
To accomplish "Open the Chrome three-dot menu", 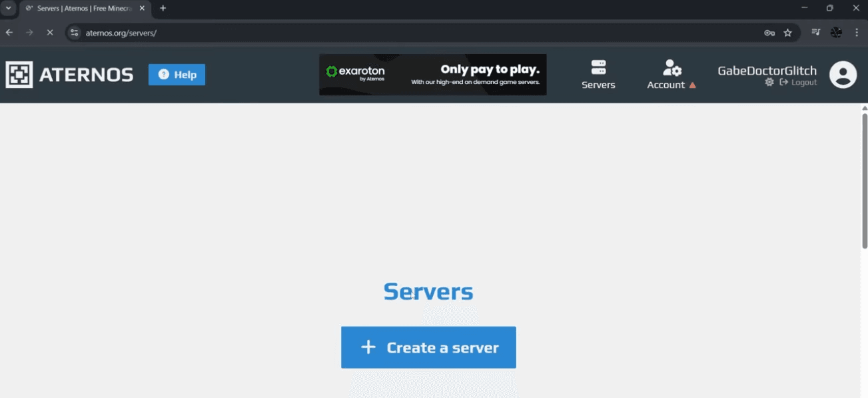I will (x=857, y=31).
